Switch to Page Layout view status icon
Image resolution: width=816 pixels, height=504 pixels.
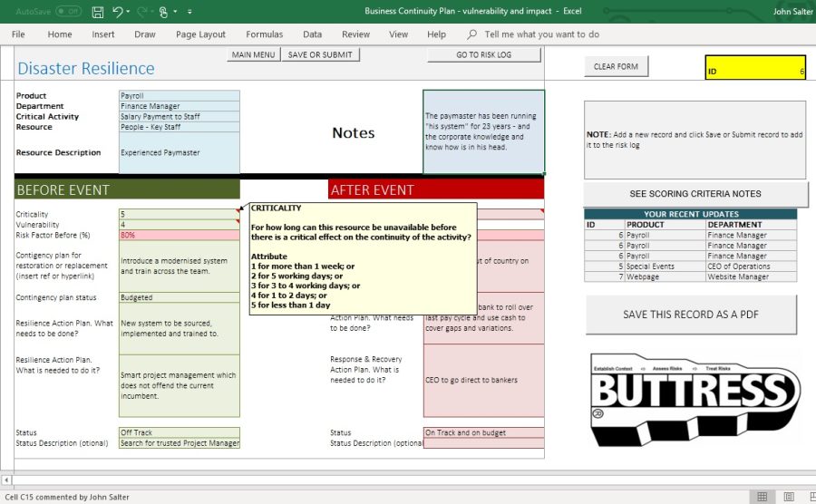coord(789,497)
